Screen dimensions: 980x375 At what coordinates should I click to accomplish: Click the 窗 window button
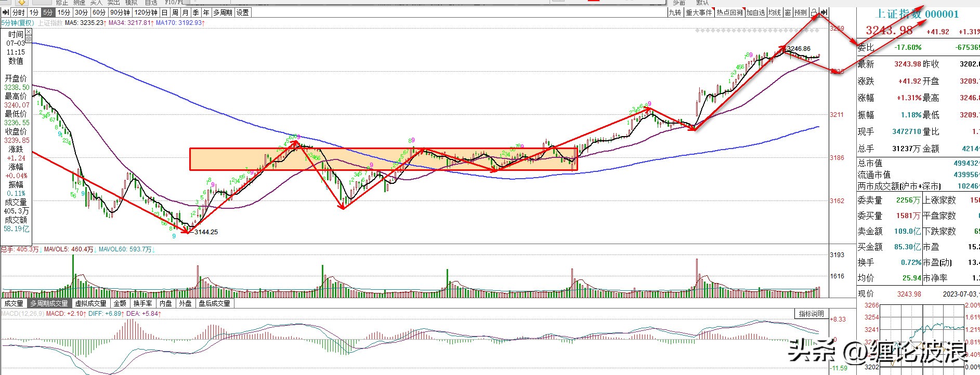coord(788,12)
